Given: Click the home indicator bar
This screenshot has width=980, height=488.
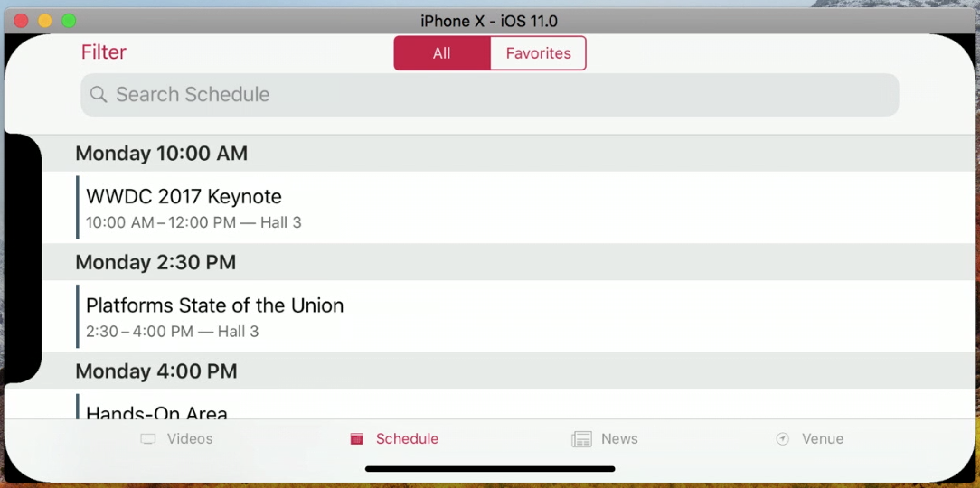Looking at the screenshot, I should [x=490, y=469].
